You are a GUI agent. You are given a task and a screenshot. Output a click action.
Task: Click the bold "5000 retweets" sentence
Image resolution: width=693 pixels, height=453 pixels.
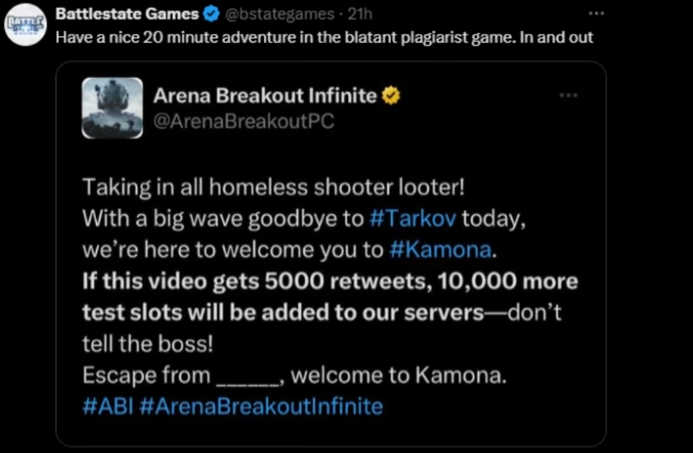click(330, 281)
